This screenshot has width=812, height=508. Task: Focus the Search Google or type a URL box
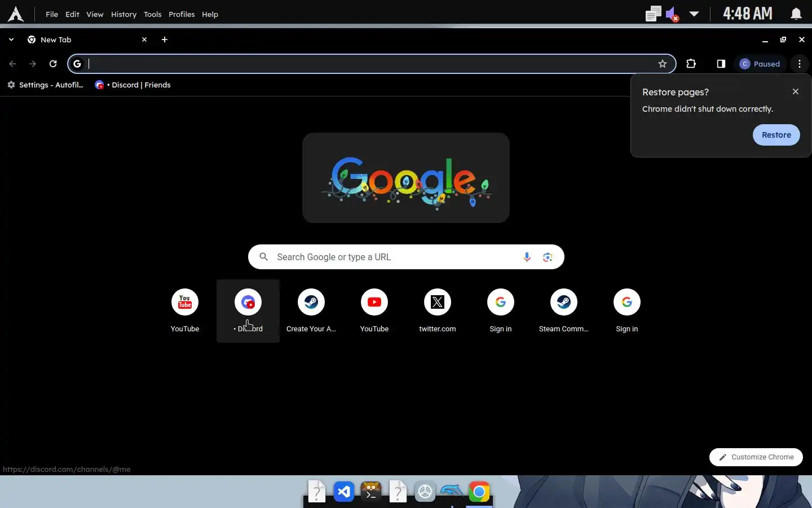[x=406, y=257]
